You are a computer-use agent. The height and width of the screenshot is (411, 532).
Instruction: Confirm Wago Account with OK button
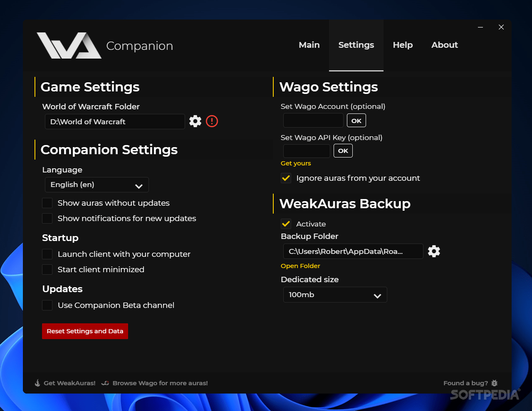tap(356, 121)
